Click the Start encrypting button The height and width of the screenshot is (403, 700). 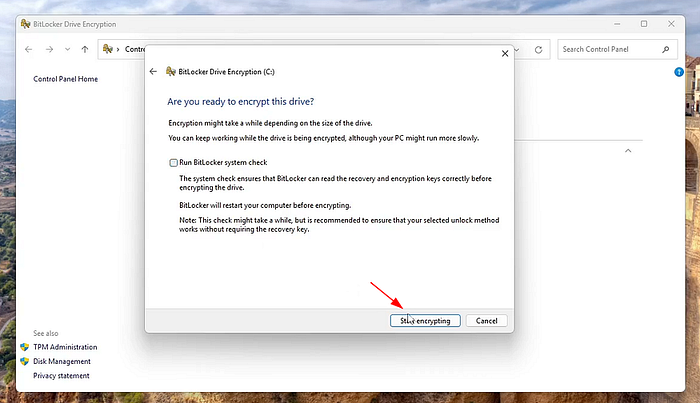click(x=425, y=320)
